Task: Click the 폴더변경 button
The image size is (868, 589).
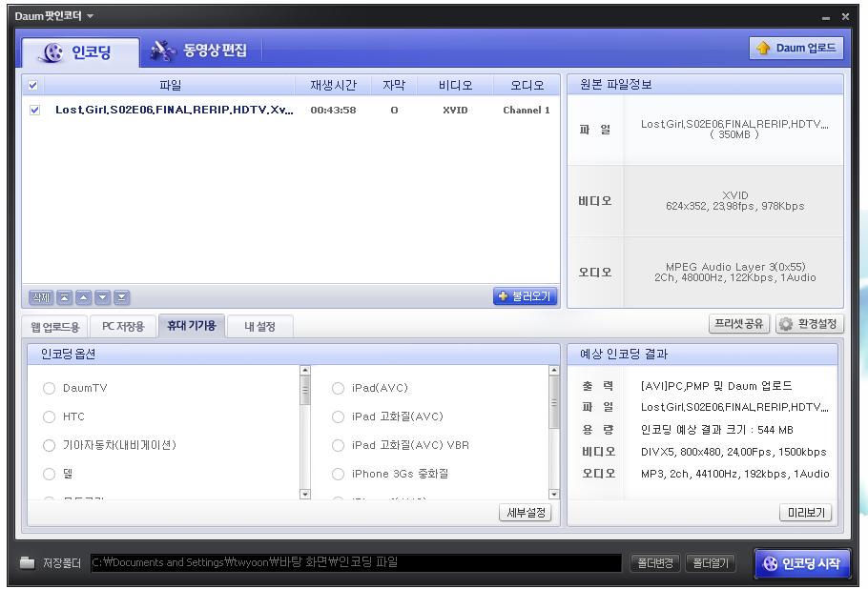Action: tap(655, 563)
